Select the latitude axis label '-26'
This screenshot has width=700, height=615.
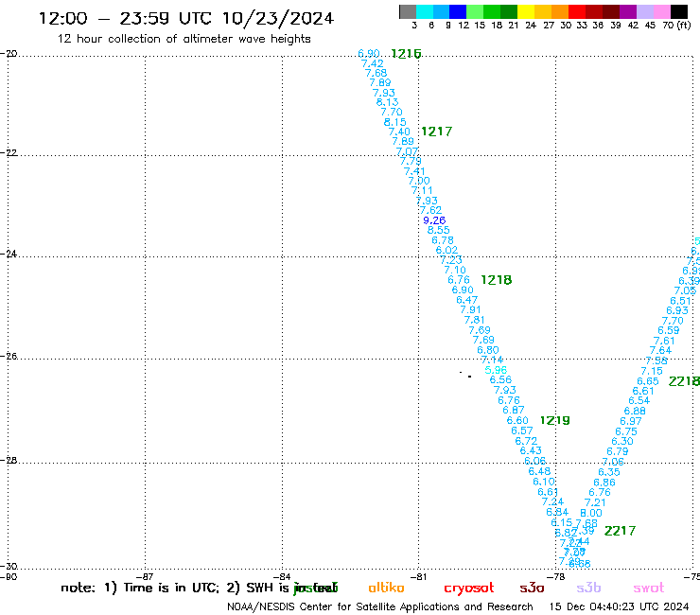click(x=9, y=357)
